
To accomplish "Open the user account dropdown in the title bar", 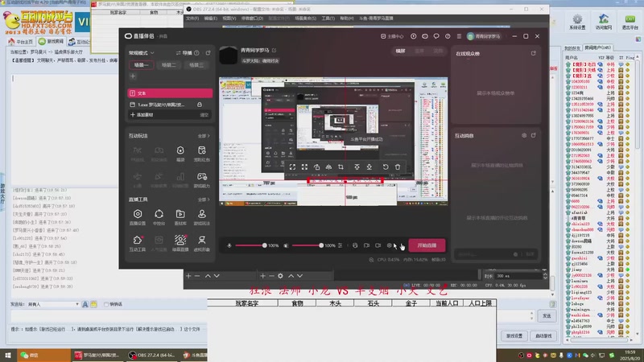I will [484, 36].
